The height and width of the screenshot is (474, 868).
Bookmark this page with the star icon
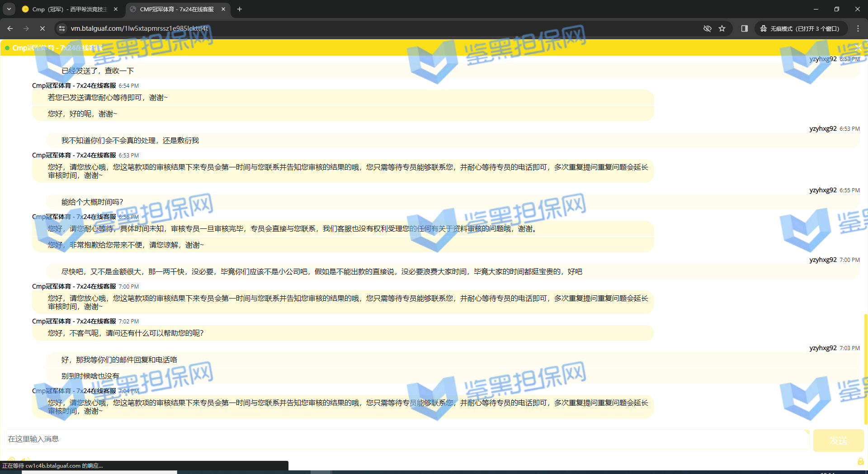(x=722, y=28)
